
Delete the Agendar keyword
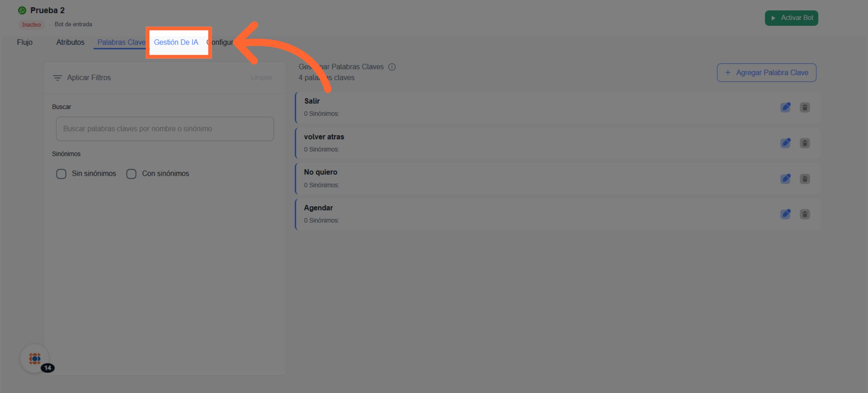[x=805, y=214]
